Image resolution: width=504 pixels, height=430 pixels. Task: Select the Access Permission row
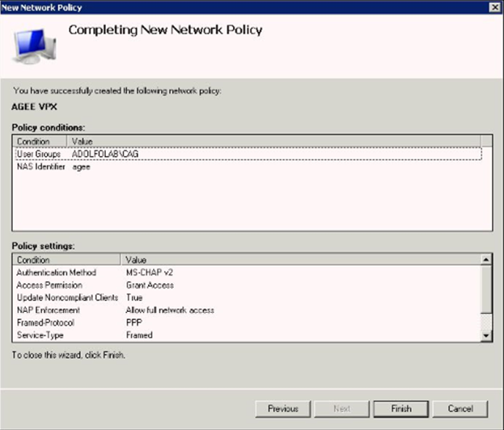247,285
